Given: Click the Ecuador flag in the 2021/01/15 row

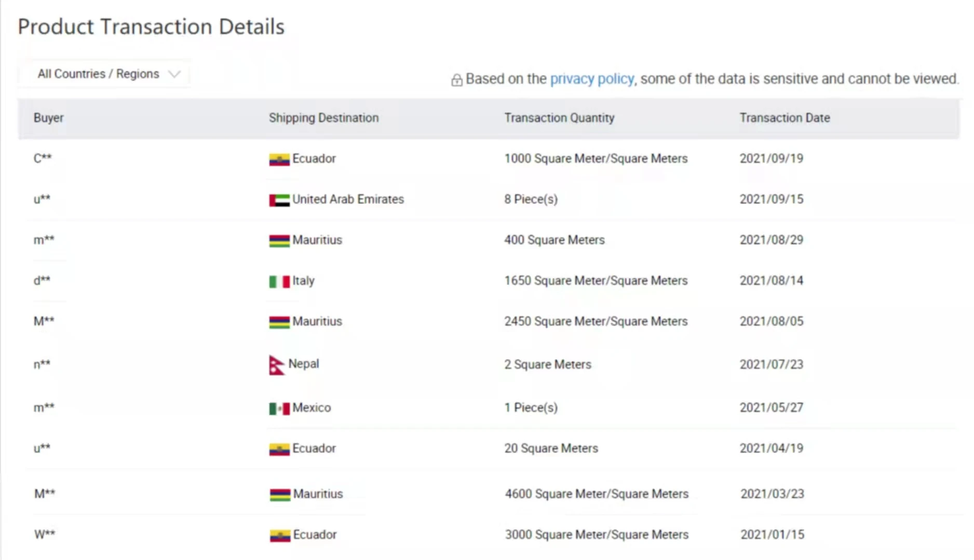Looking at the screenshot, I should point(280,535).
